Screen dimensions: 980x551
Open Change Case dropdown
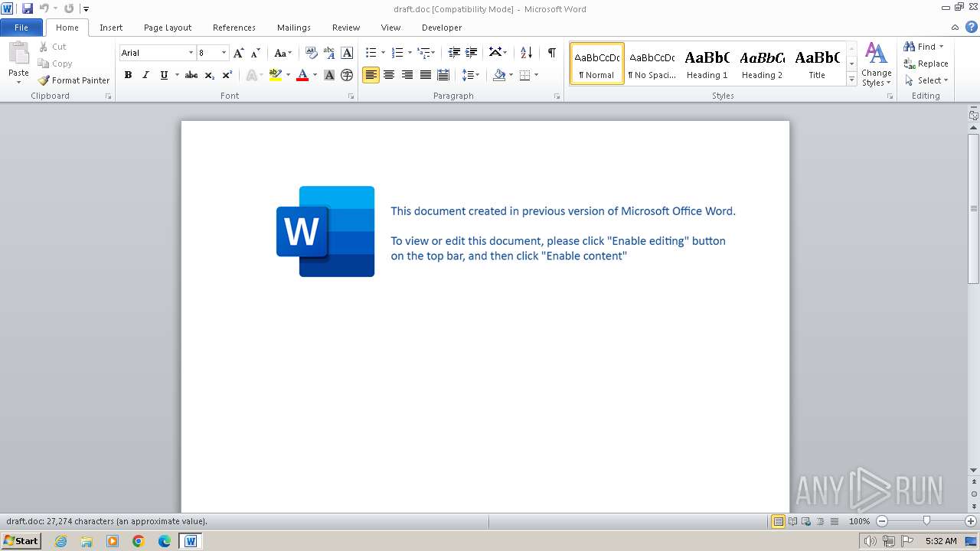pos(283,53)
